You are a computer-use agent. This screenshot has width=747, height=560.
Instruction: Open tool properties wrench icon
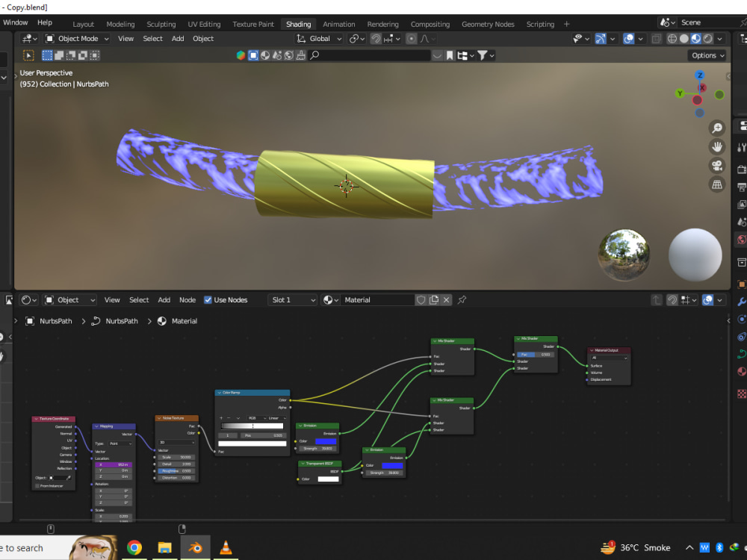pyautogui.click(x=742, y=148)
